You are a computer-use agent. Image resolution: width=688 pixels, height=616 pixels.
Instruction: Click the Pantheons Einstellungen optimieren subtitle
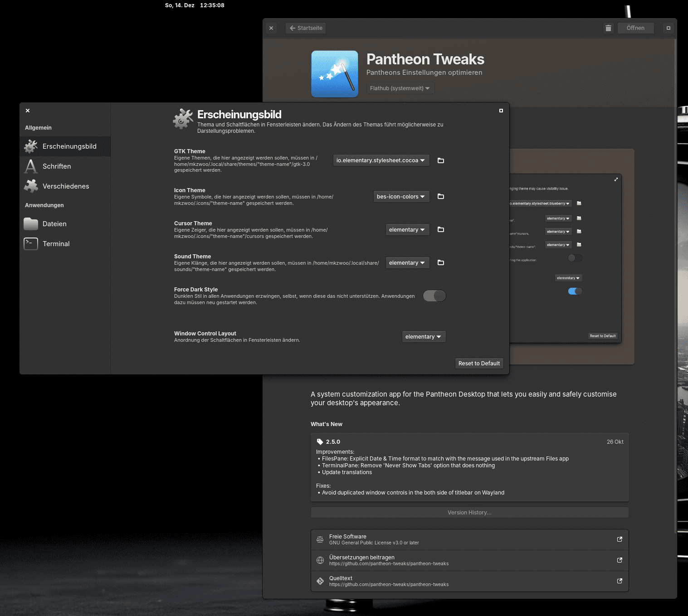pyautogui.click(x=425, y=73)
